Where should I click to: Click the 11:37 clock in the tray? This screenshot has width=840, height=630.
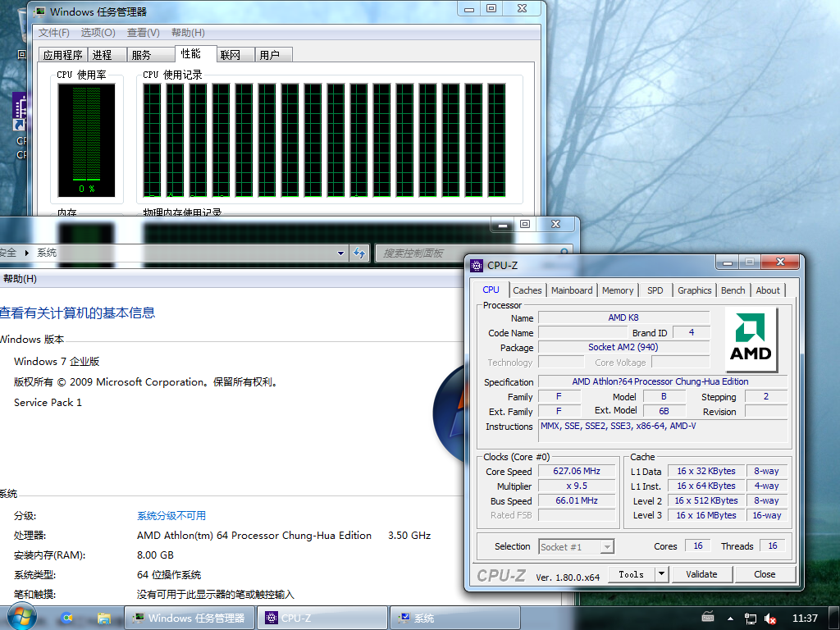coord(805,619)
